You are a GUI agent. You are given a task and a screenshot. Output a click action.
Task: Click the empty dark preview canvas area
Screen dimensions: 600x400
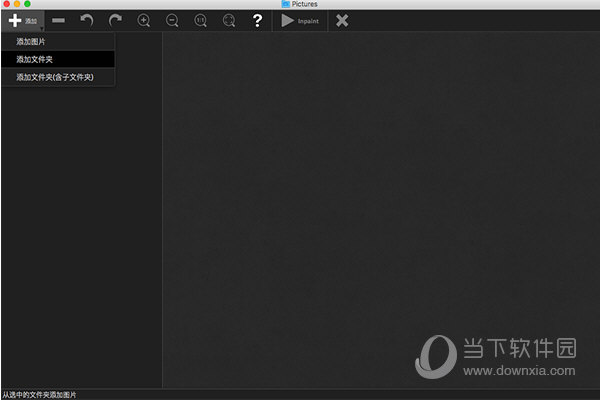tap(380, 200)
